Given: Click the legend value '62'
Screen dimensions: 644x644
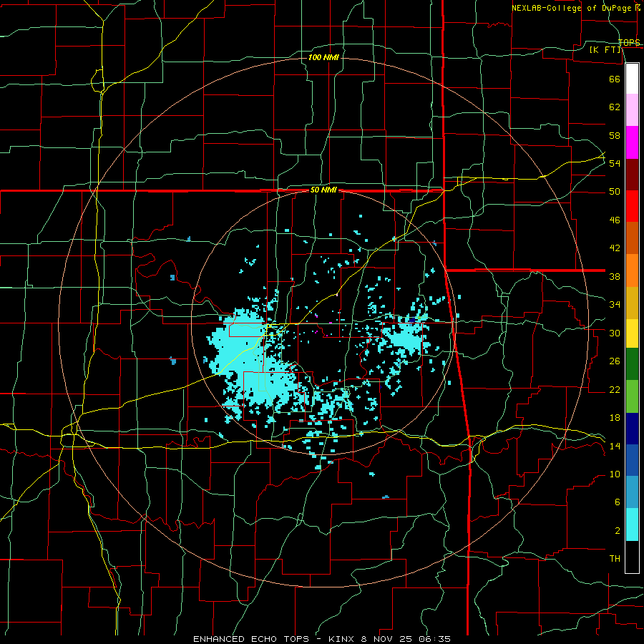Looking at the screenshot, I should pyautogui.click(x=615, y=107).
